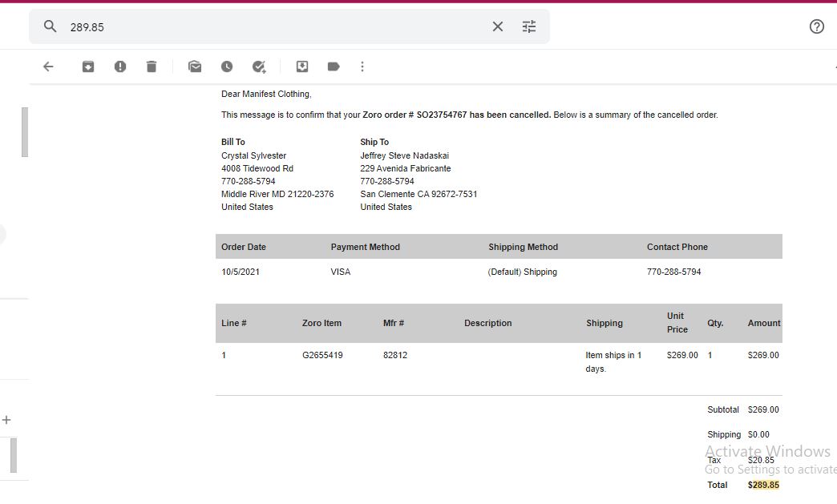Viewport: 837px width, 504px height.
Task: Click the Shipping Method header
Action: tap(523, 247)
